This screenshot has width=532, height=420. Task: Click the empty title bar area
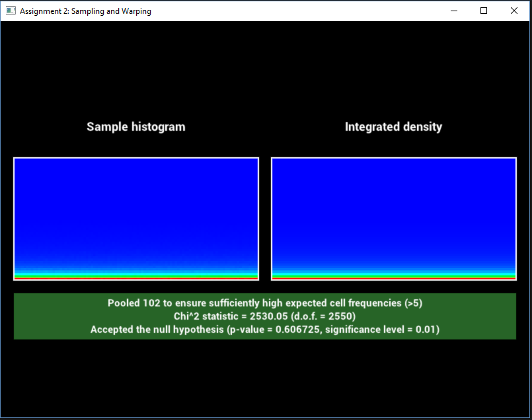(x=297, y=11)
